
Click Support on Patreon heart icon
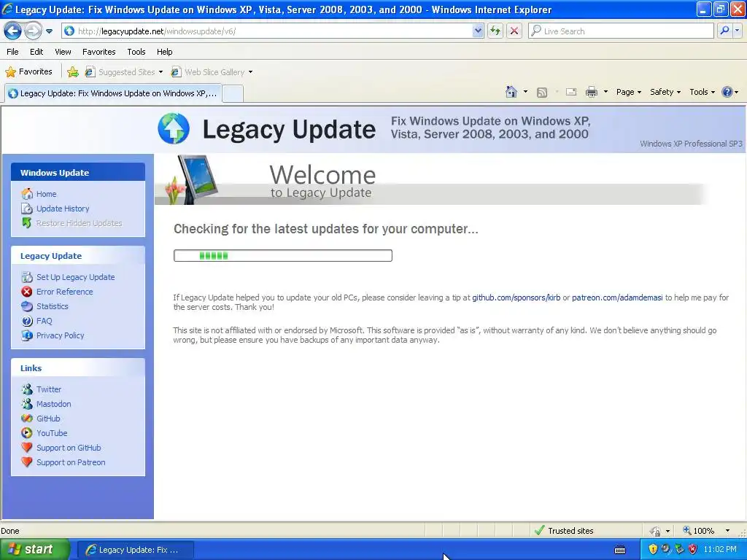point(27,462)
